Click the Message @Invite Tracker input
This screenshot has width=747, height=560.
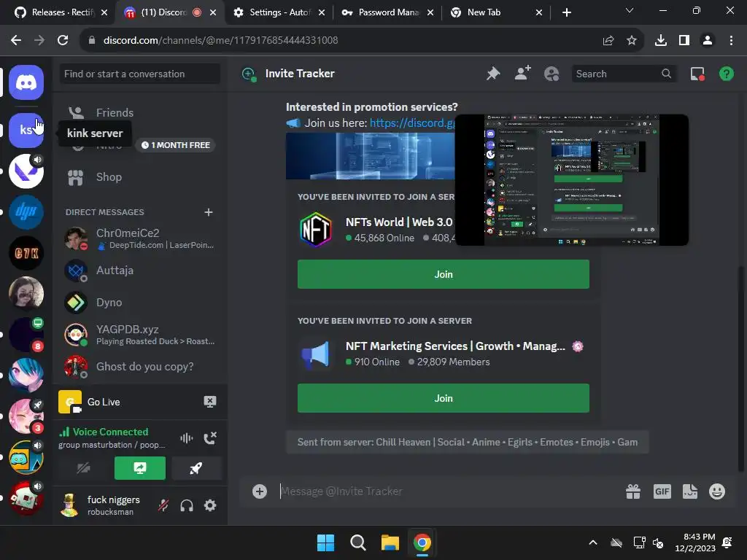[443, 491]
